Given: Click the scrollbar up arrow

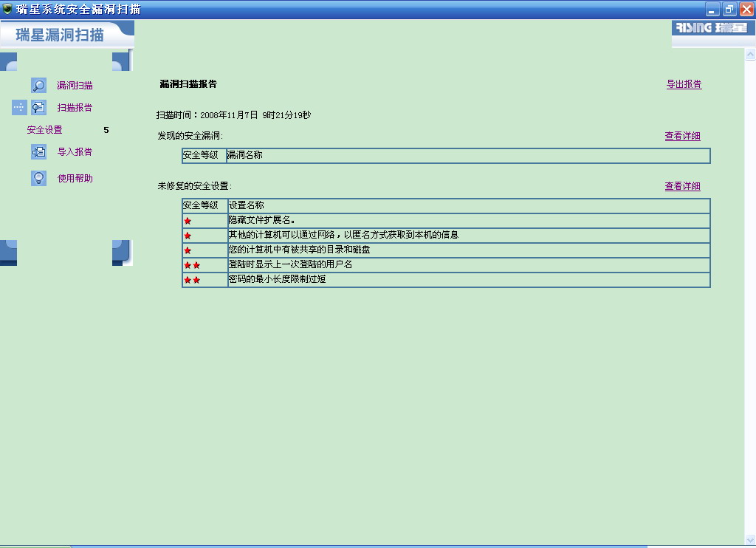Looking at the screenshot, I should click(750, 55).
